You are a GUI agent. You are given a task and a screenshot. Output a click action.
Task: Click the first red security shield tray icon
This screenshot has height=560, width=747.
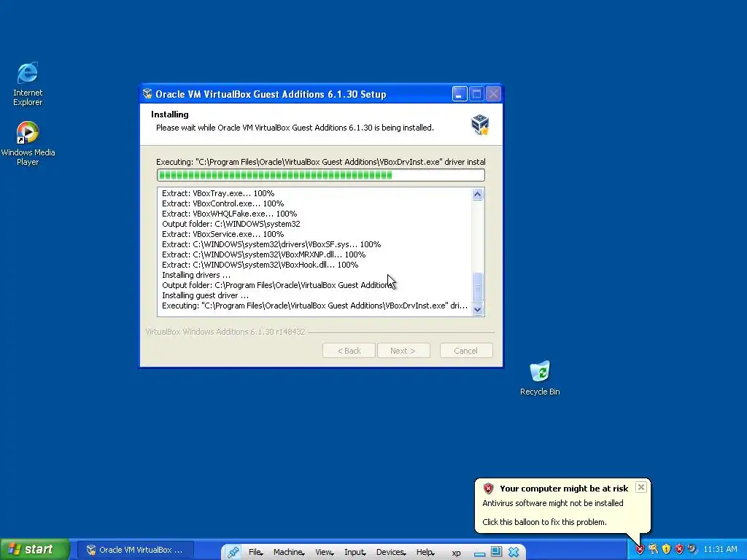[640, 549]
